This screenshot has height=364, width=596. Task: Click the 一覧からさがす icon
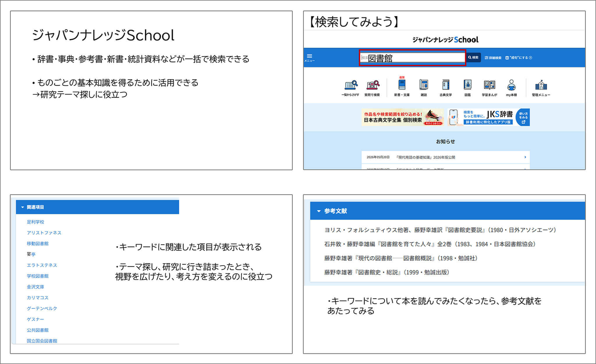click(x=350, y=88)
